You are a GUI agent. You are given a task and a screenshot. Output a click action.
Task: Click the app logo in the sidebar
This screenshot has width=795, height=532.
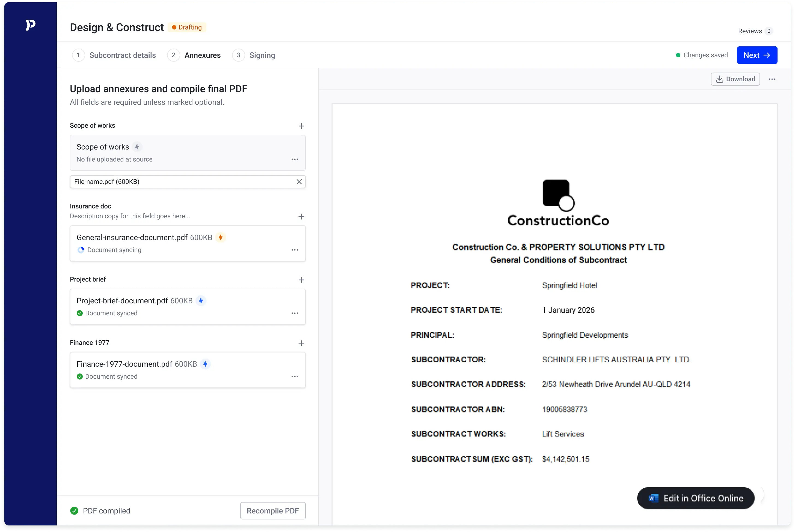30,25
